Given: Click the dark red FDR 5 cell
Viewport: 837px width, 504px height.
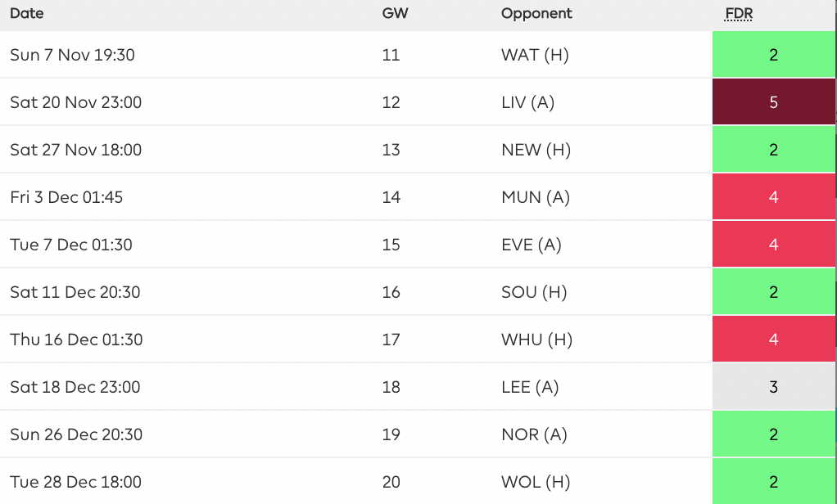Looking at the screenshot, I should tap(773, 102).
